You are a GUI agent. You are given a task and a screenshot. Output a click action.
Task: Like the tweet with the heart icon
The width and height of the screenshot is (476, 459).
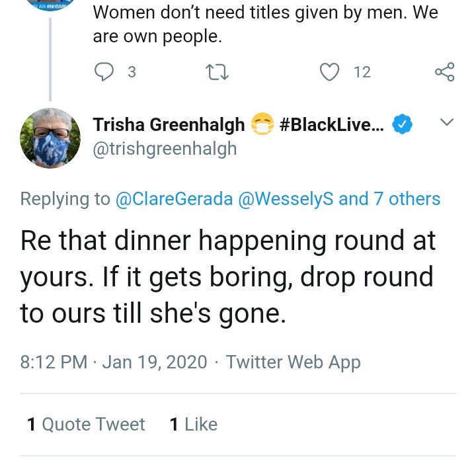pos(330,72)
